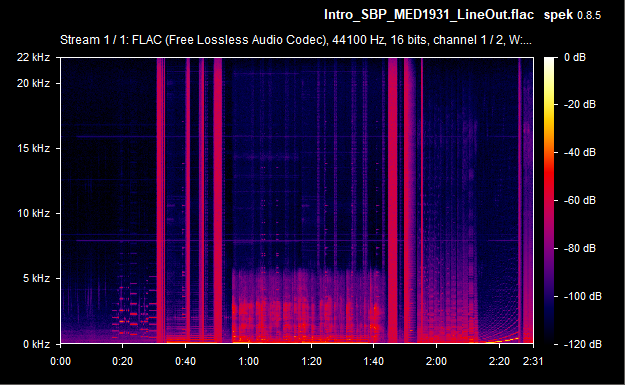This screenshot has height=385, width=625.
Task: Click the spek 0.8.5 version label
Action: [x=572, y=15]
